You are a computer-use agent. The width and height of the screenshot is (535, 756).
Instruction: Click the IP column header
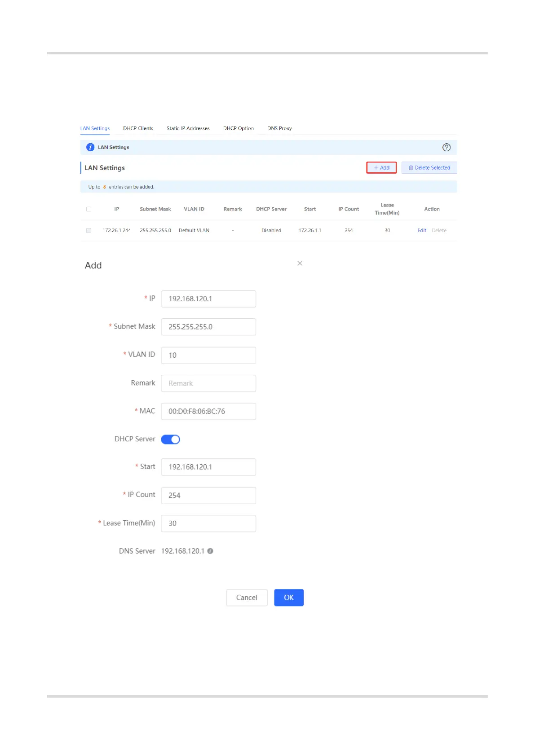117,209
